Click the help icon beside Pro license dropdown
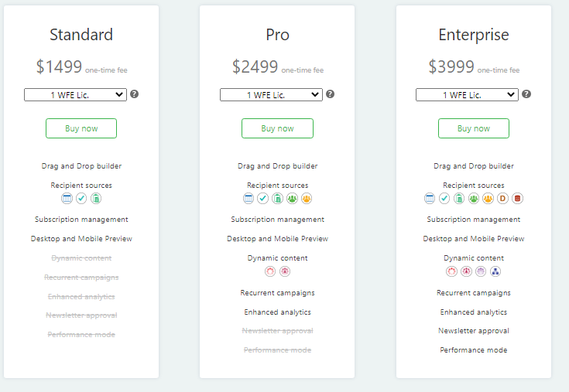 coord(331,94)
